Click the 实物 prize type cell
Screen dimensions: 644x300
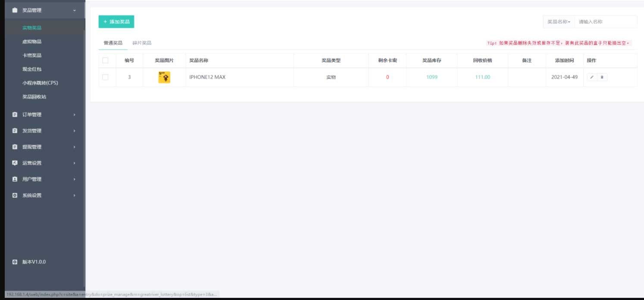(331, 77)
